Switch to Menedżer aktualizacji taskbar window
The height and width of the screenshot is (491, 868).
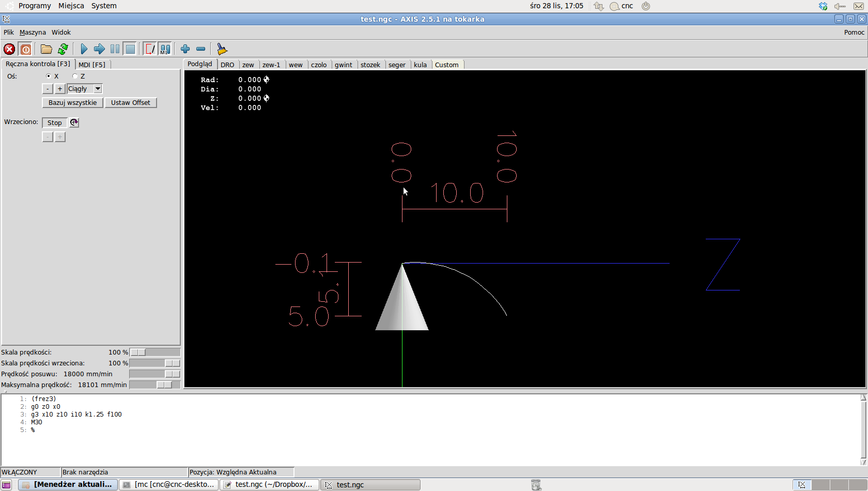[68, 485]
